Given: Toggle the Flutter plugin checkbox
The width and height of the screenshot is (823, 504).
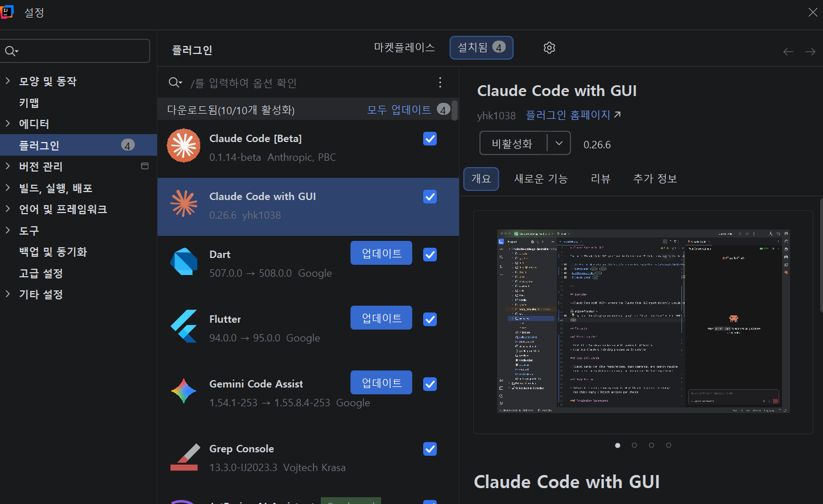Looking at the screenshot, I should [430, 319].
